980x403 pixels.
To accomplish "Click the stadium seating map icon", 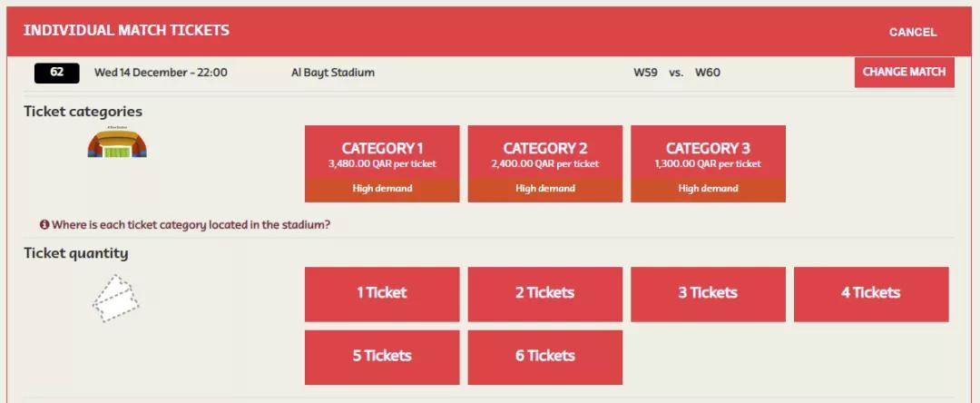I will [x=117, y=143].
